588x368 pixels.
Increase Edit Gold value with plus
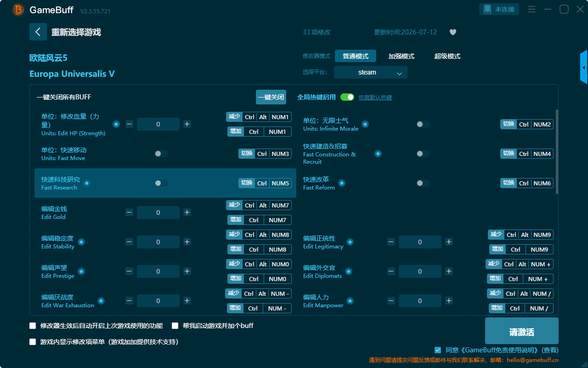[187, 213]
